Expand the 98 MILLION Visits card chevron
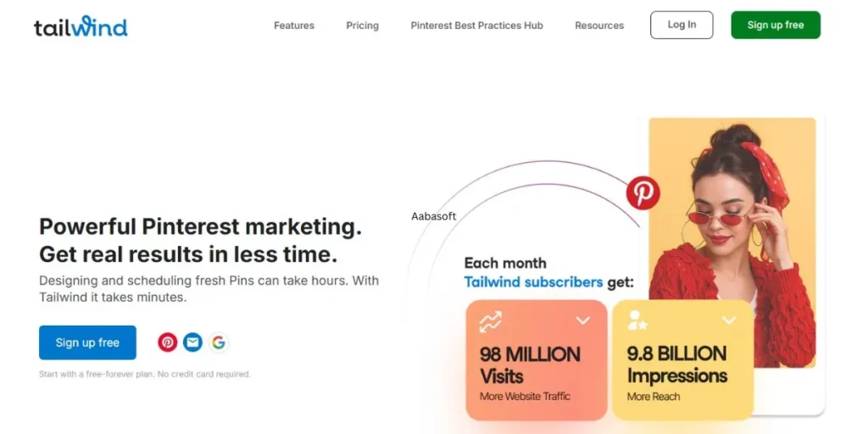Image resolution: width=868 pixels, height=434 pixels. tap(583, 320)
